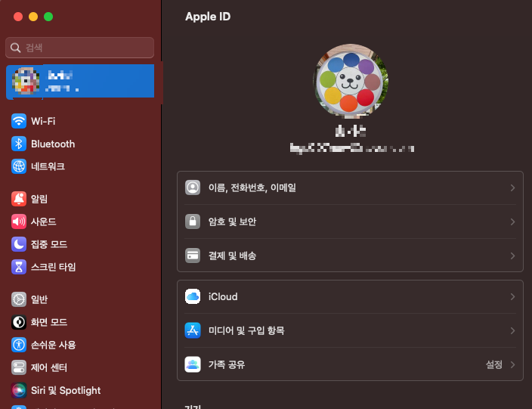Close the System Settings window
532x409 pixels.
[18, 17]
